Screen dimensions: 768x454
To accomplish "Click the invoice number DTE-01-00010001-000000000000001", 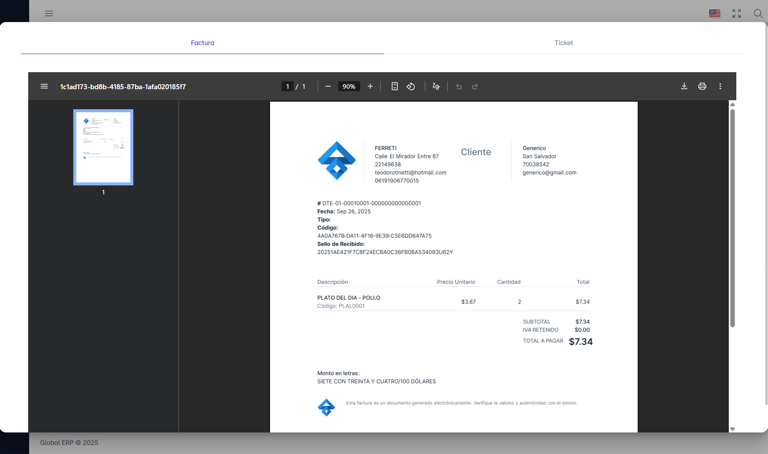I will [x=371, y=203].
